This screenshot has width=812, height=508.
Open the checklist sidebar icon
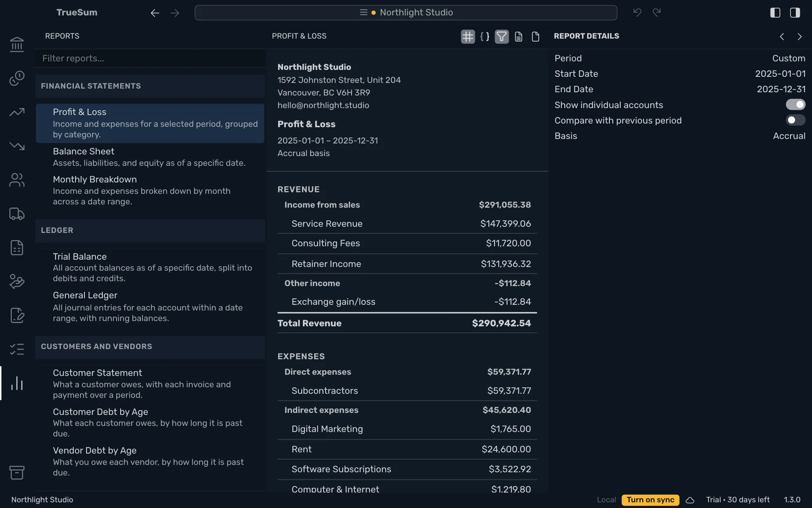[17, 349]
